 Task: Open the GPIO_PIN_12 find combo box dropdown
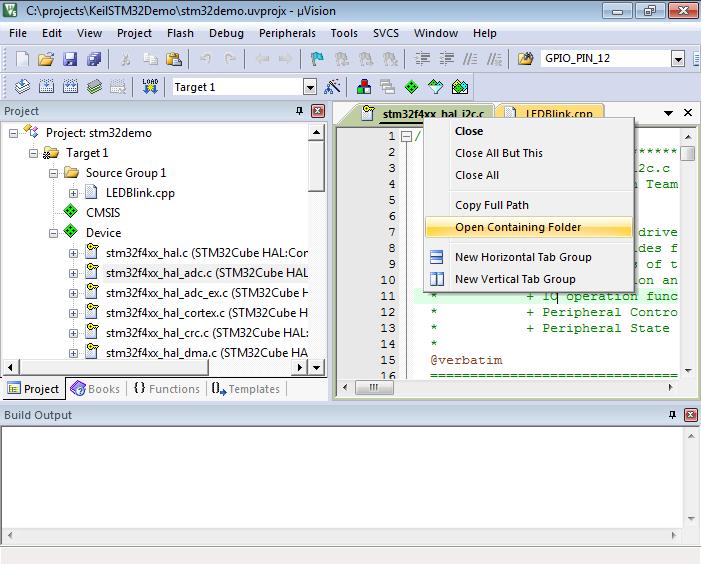(678, 59)
